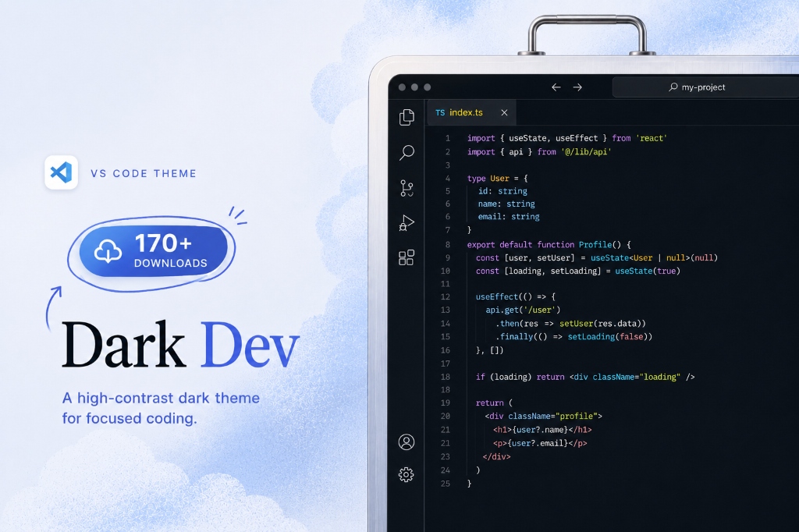The width and height of the screenshot is (799, 532).
Task: Click the 170+ Downloads badge
Action: pyautogui.click(x=154, y=252)
